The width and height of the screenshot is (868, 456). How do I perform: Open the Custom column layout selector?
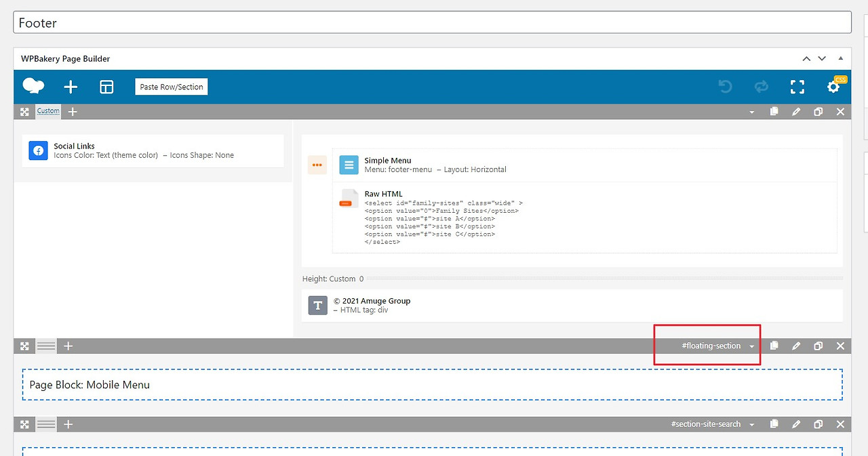[x=48, y=111]
